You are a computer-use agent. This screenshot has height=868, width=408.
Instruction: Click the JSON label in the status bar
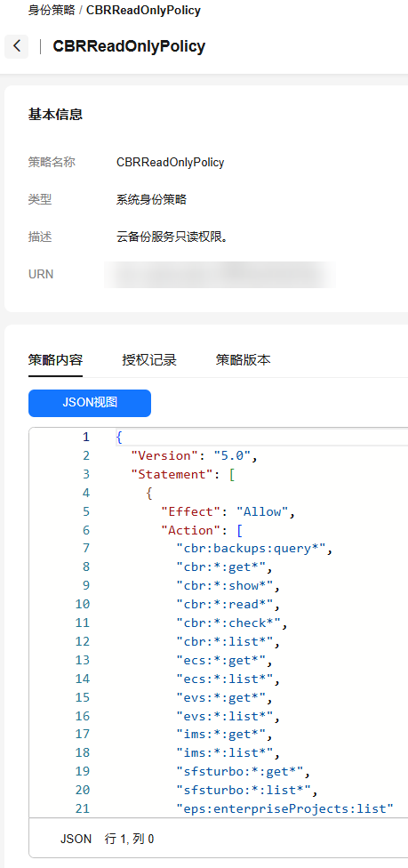(76, 840)
